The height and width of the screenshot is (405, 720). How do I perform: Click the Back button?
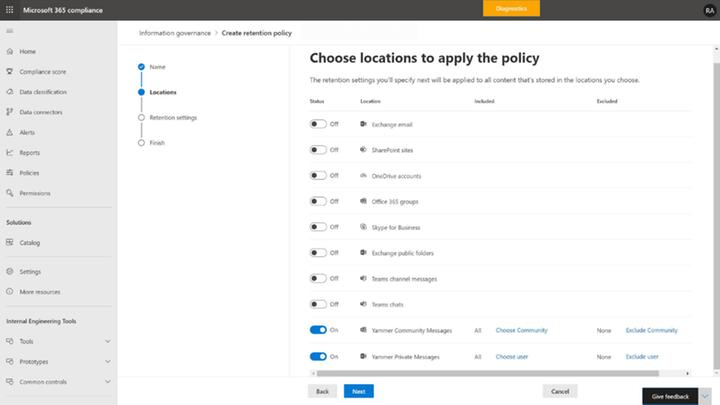(x=322, y=391)
